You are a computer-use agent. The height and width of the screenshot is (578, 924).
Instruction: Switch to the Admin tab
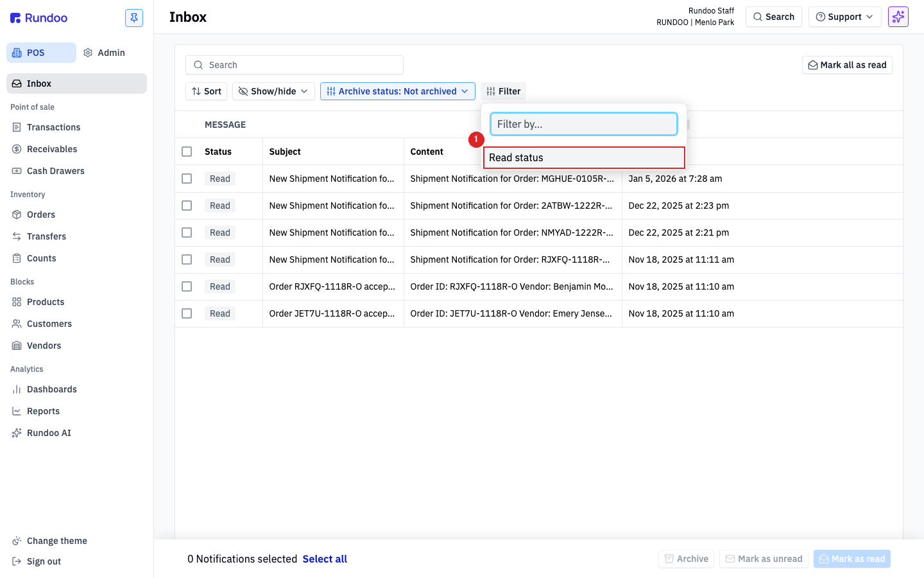click(x=105, y=53)
